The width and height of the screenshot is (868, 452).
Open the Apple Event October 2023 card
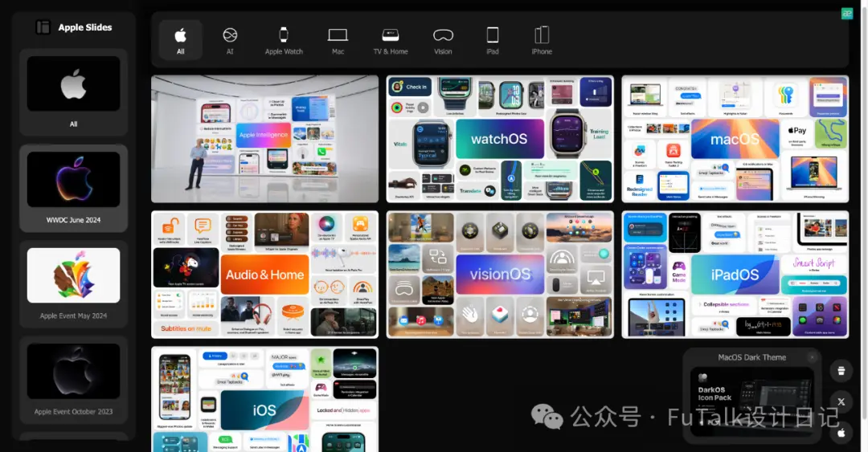(74, 380)
